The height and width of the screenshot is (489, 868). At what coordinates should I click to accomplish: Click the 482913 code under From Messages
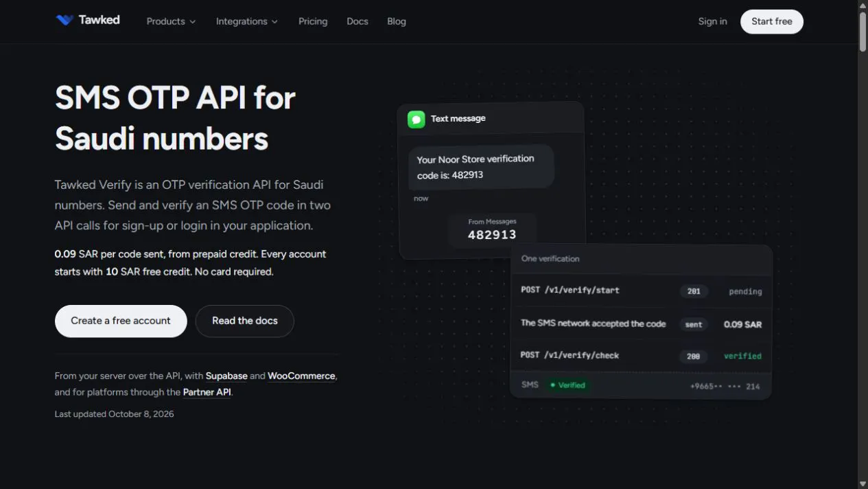point(492,235)
